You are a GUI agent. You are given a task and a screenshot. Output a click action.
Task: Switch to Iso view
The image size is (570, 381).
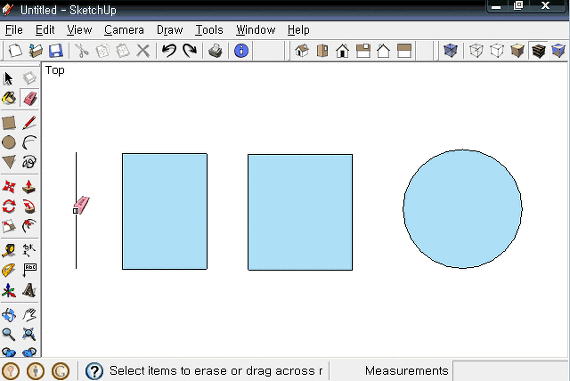(x=302, y=51)
